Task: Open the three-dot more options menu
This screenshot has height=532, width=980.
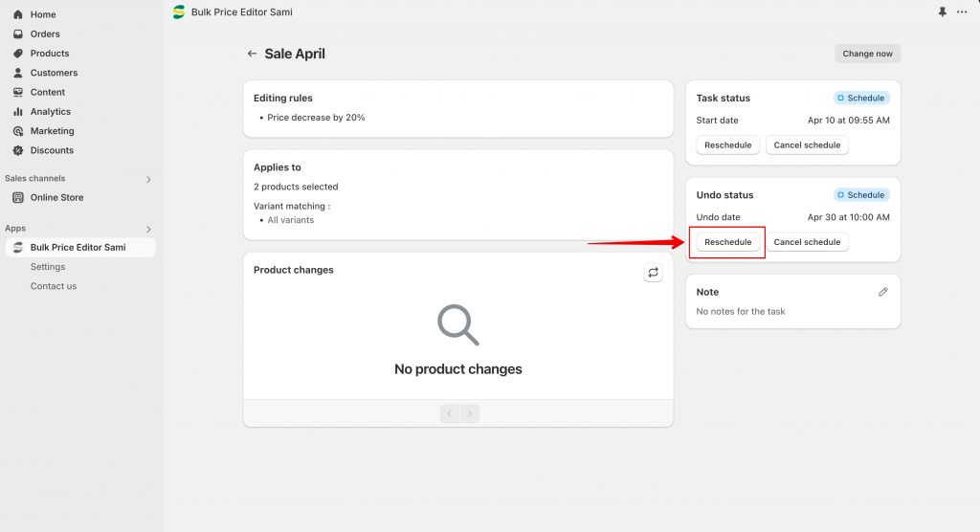Action: (x=962, y=11)
